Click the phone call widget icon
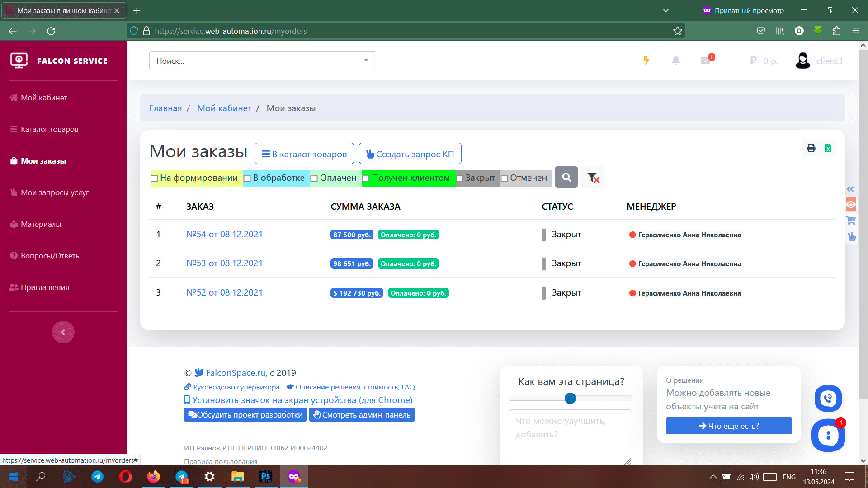The height and width of the screenshot is (488, 868). (x=828, y=398)
